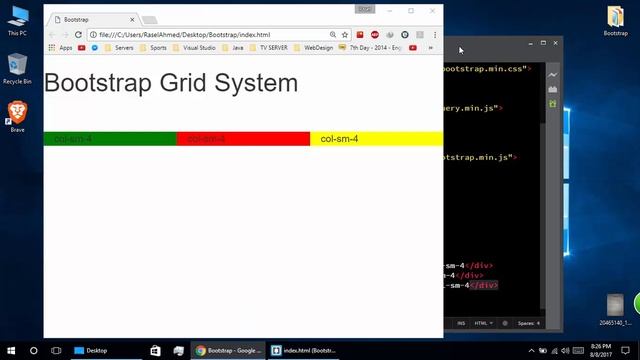
Task: Click the linting status circle in Brackets
Action: [505, 323]
